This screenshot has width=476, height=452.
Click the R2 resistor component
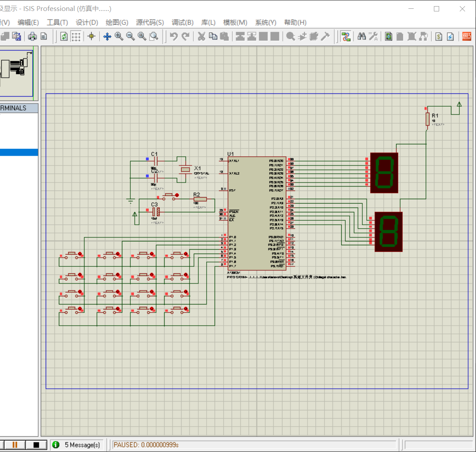tap(200, 199)
